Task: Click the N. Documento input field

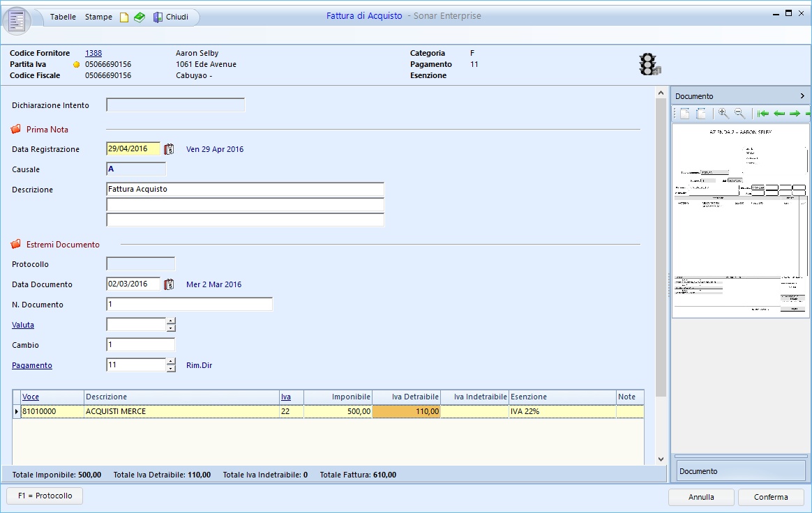Action: point(189,305)
